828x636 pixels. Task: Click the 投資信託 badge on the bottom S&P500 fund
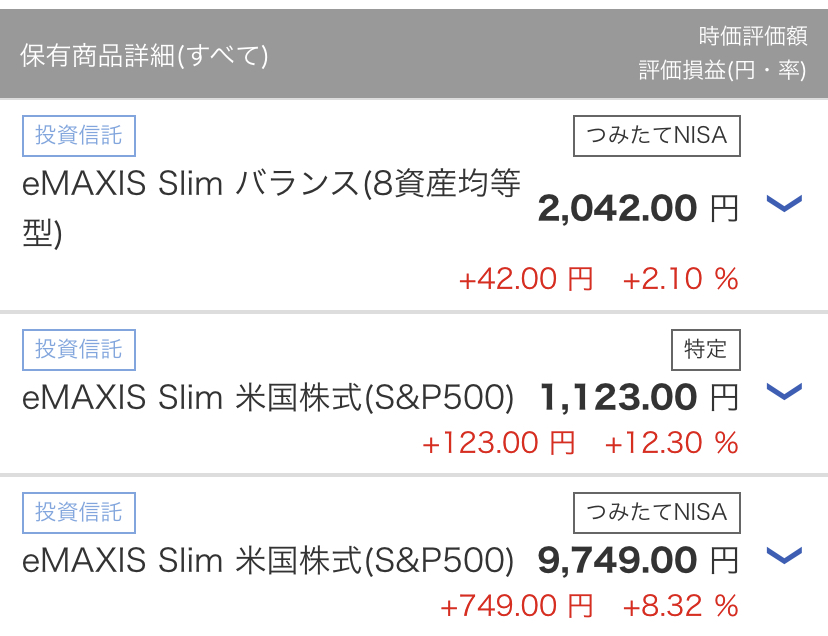tap(79, 513)
